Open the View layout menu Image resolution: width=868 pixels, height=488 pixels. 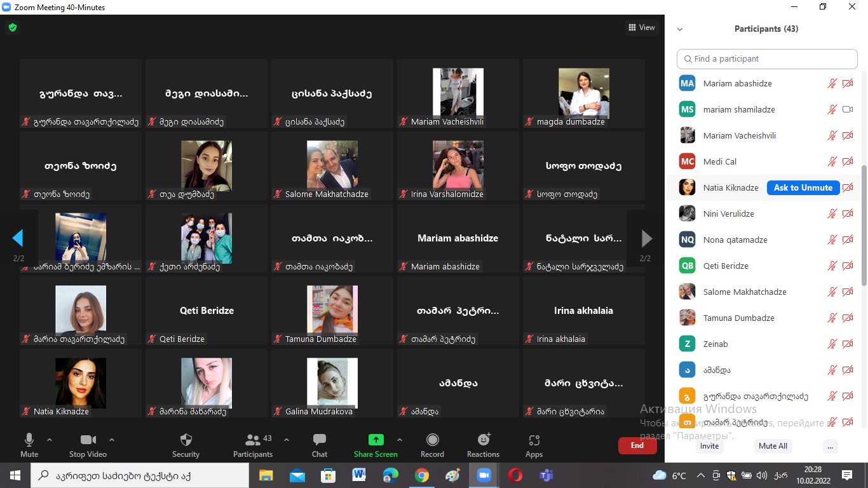click(x=641, y=27)
